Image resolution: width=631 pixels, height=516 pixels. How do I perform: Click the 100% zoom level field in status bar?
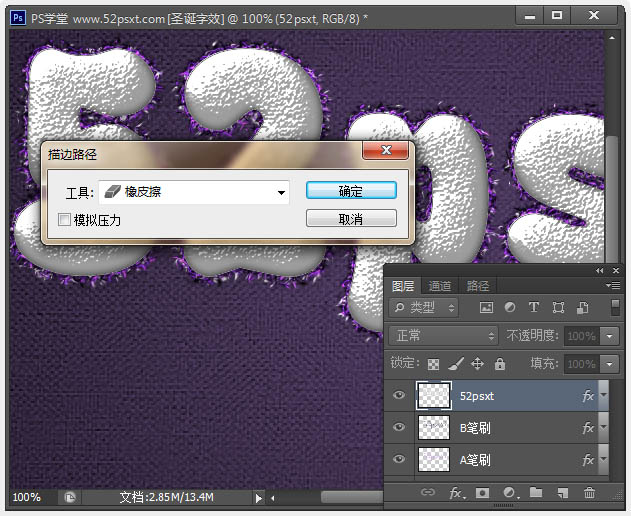[28, 497]
